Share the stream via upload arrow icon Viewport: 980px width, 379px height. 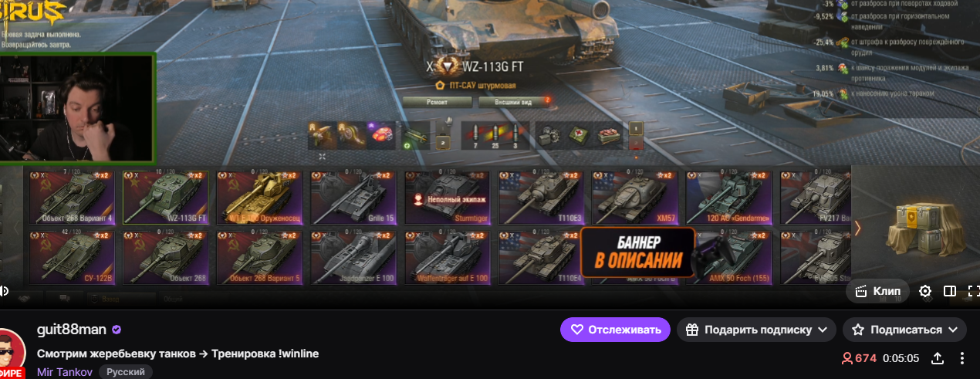tap(938, 358)
